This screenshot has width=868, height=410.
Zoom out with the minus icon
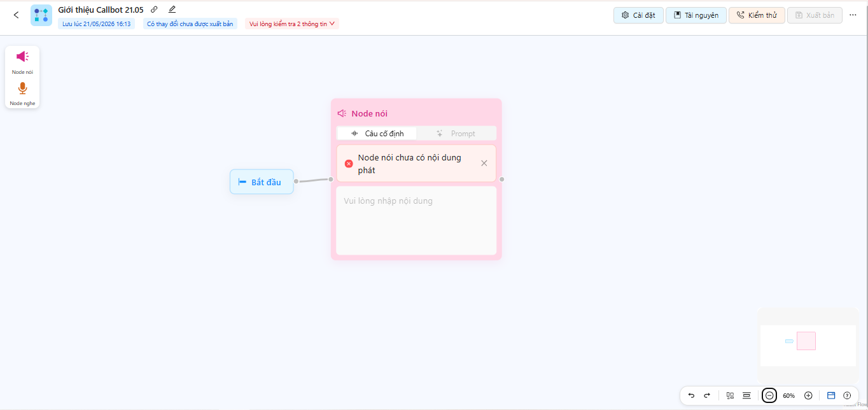click(769, 395)
